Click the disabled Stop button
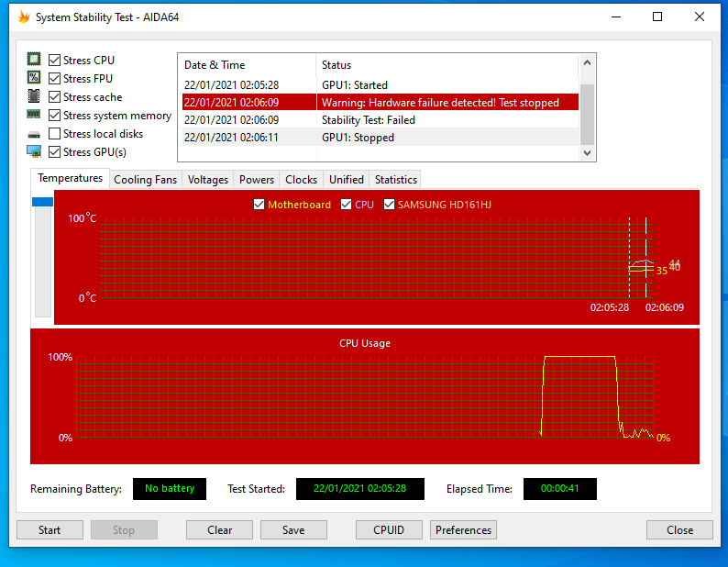Image resolution: width=728 pixels, height=567 pixels. pyautogui.click(x=124, y=529)
